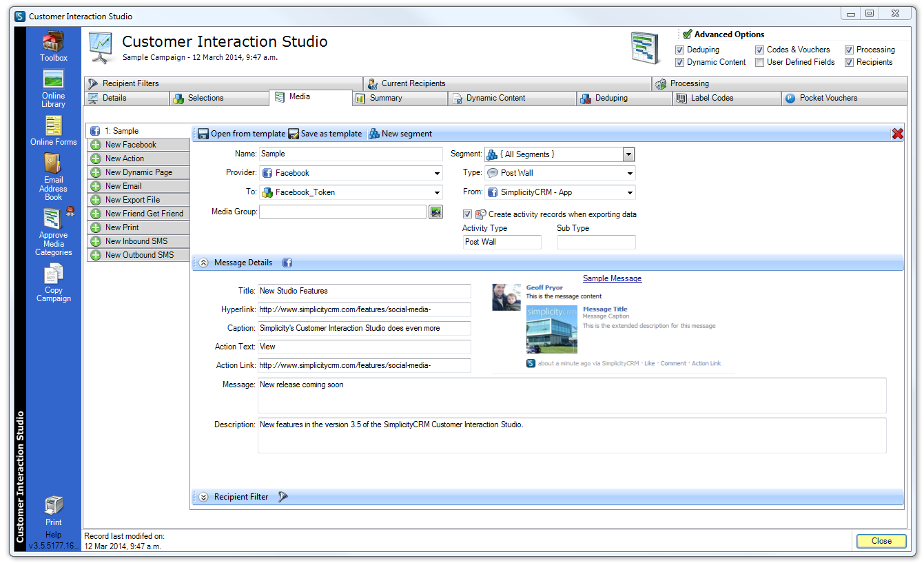
Task: Click the filter funnel icon beside Recipient Filter
Action: click(283, 497)
